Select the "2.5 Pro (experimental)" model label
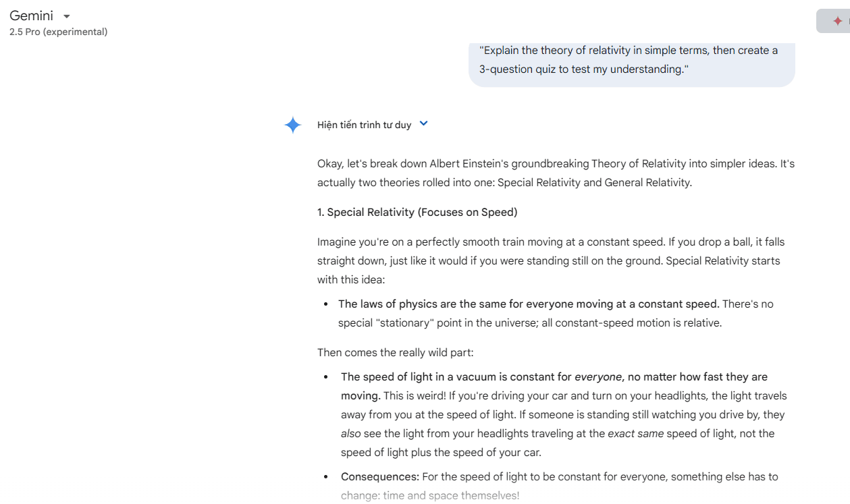Screen dimensions: 850x504 pos(58,32)
